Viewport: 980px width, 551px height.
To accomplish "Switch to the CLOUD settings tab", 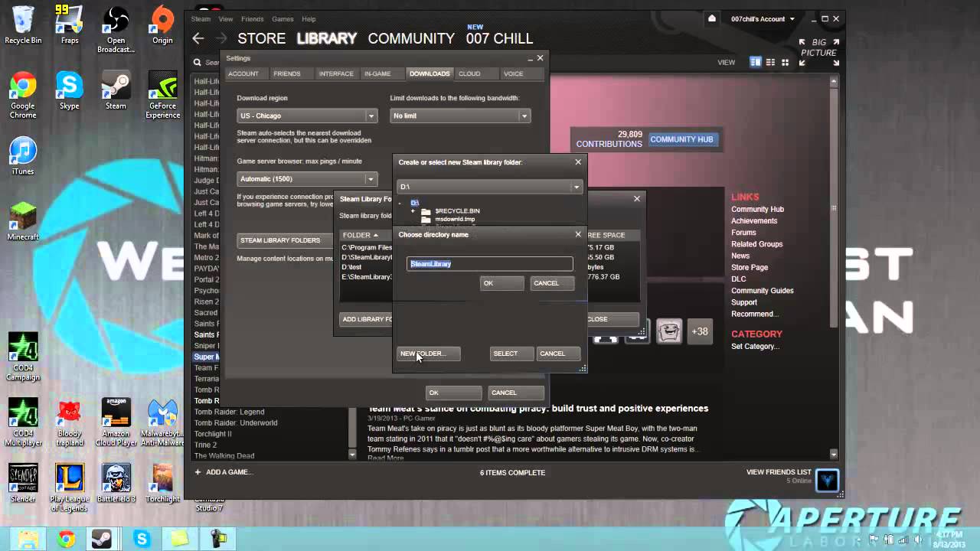I will coord(469,73).
